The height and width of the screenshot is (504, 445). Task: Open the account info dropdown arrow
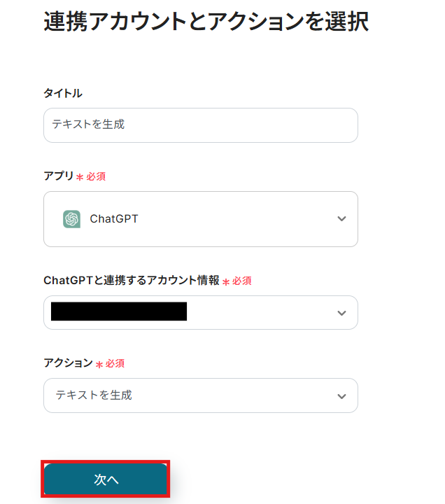(x=341, y=313)
